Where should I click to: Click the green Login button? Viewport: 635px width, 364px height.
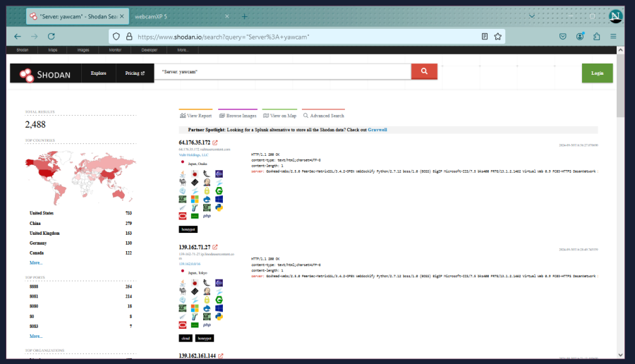[597, 73]
